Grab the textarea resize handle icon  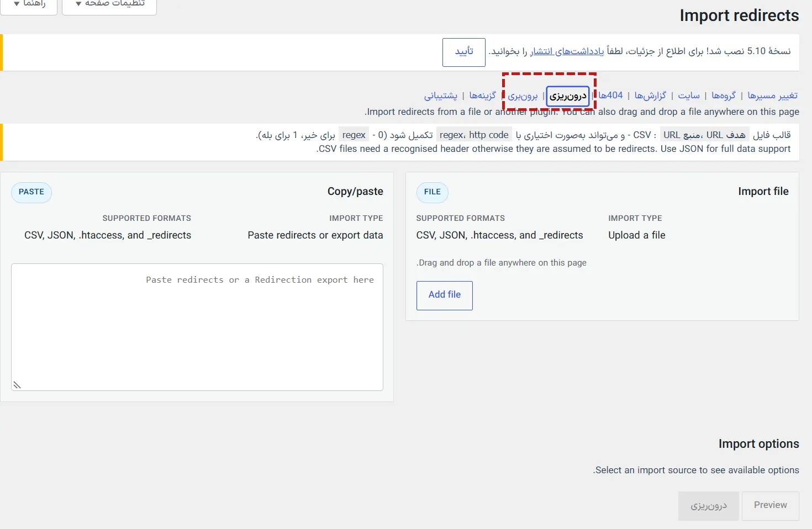tap(17, 385)
